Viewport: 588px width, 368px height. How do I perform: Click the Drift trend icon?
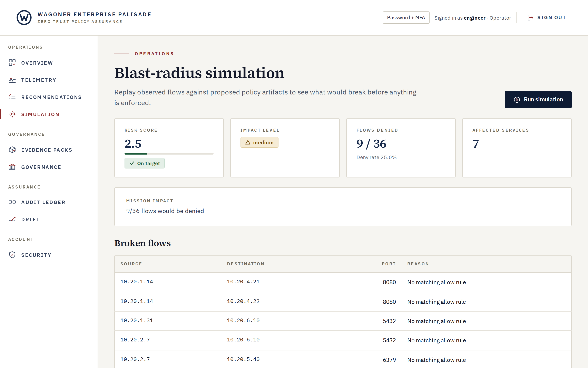pos(12,219)
